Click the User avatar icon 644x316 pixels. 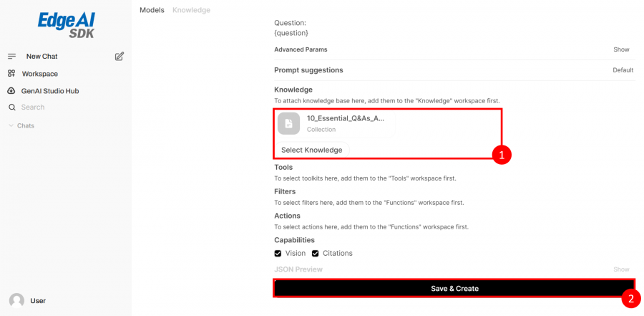click(x=16, y=301)
